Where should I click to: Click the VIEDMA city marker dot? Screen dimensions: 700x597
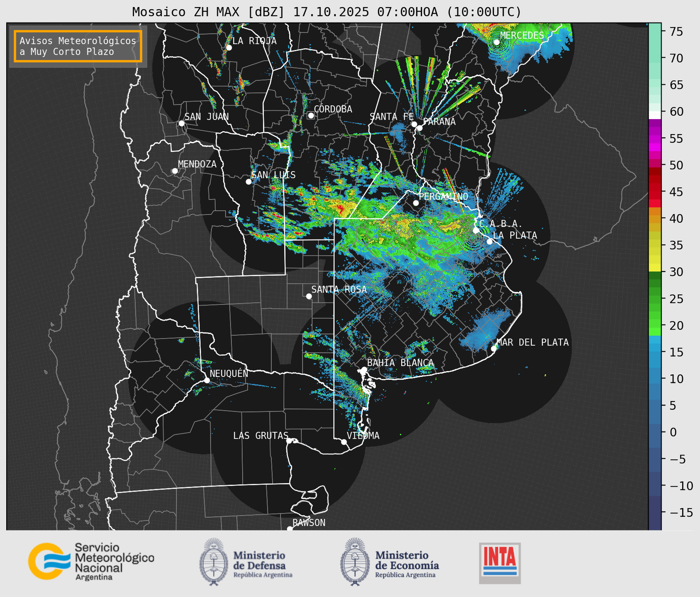tap(344, 442)
